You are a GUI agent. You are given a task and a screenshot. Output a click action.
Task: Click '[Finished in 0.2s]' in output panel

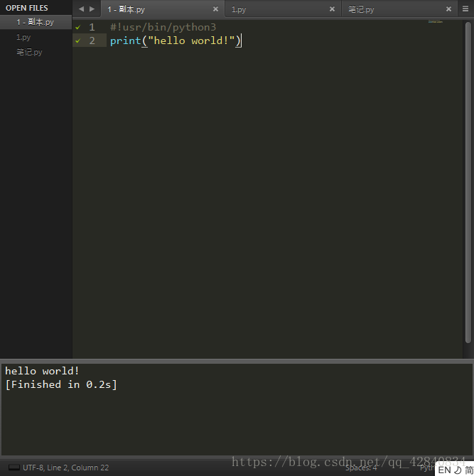click(x=61, y=384)
